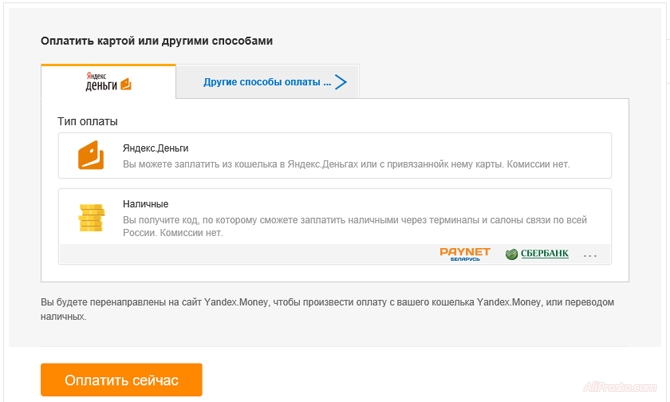Select the Наличные payment type title
Viewport: 670px width, 402px height.
(145, 204)
